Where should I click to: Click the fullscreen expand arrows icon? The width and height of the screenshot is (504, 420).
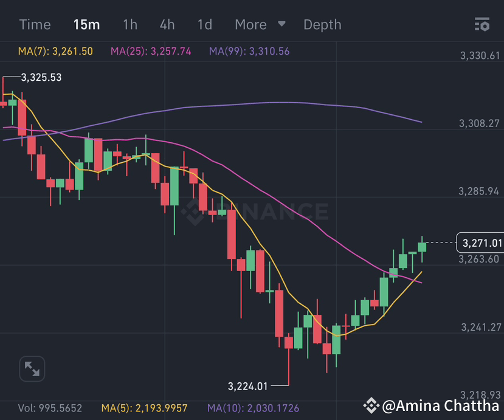[32, 369]
